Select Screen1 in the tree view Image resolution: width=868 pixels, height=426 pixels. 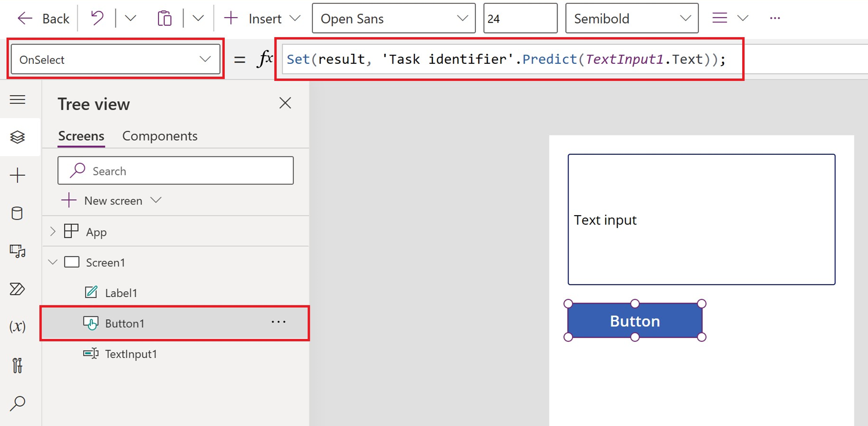105,262
